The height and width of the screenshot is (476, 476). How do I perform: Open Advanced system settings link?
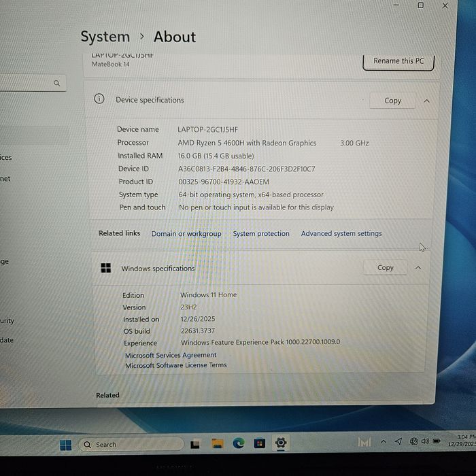coord(341,233)
